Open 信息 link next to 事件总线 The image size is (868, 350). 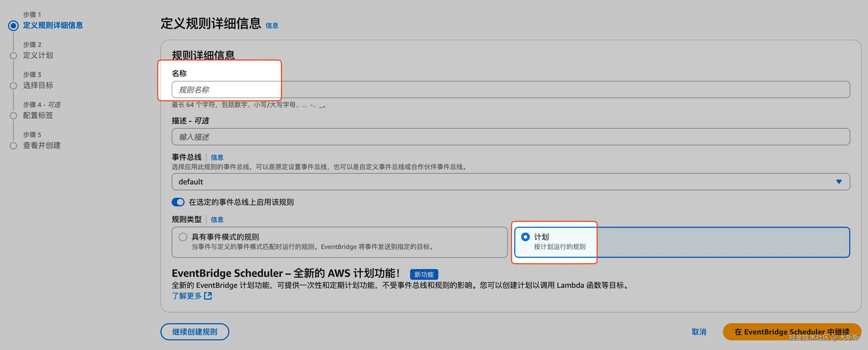coord(217,158)
